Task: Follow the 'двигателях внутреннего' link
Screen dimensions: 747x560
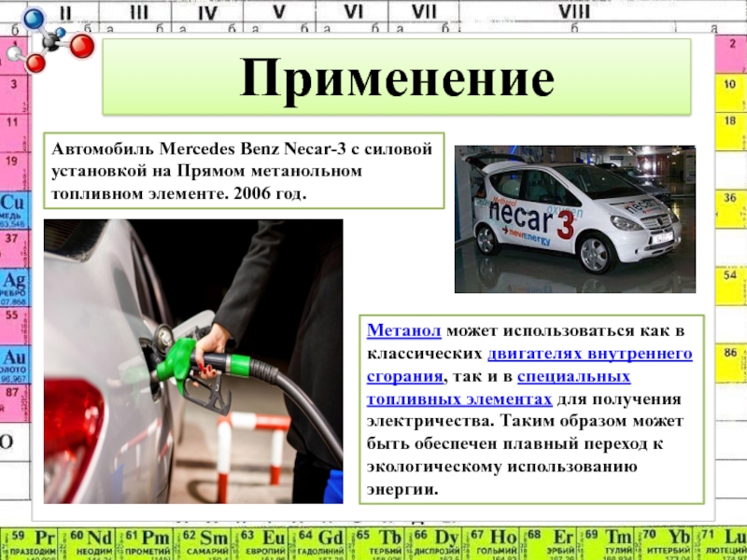Action: coord(590,354)
